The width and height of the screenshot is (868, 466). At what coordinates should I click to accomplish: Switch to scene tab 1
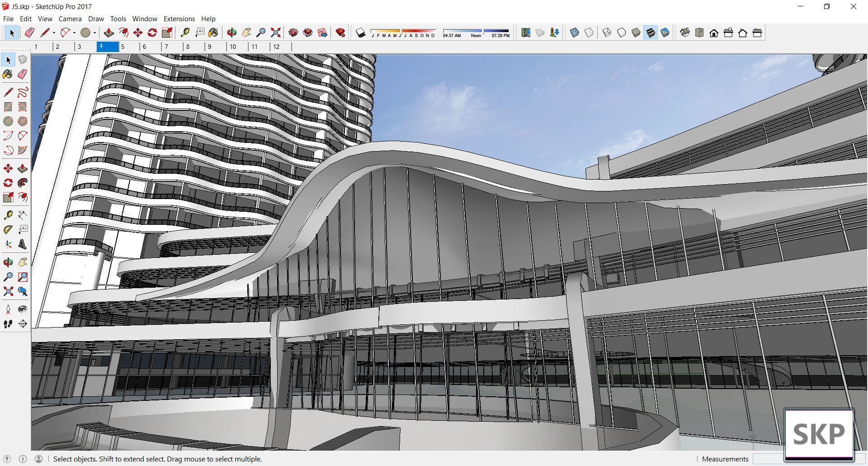pyautogui.click(x=42, y=47)
